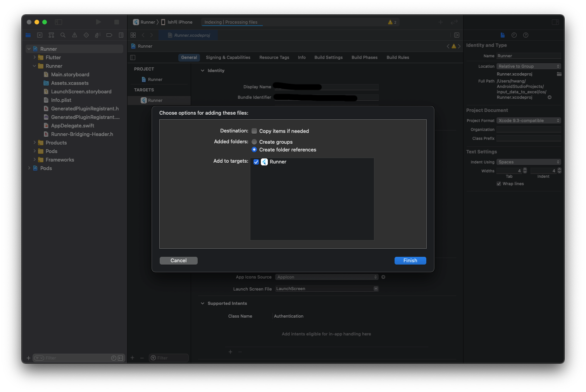Click add file plus in navigator bottom
The image size is (586, 392).
tap(28, 358)
